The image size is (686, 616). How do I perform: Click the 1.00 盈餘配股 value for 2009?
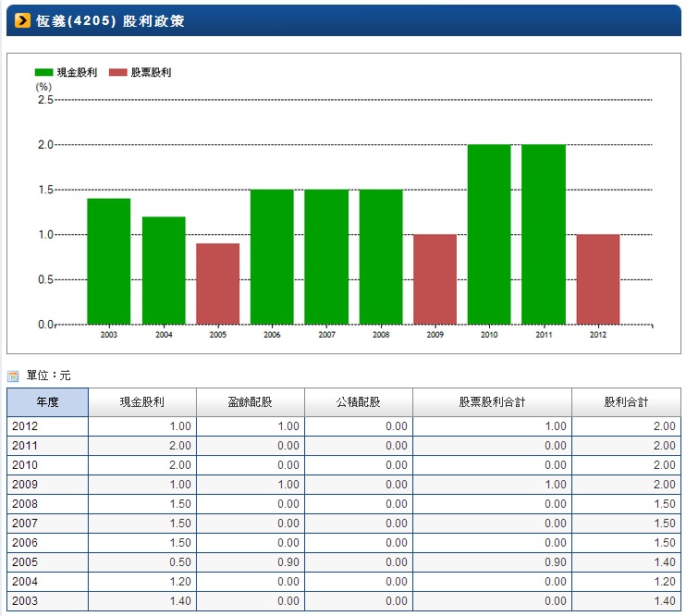[x=288, y=485]
